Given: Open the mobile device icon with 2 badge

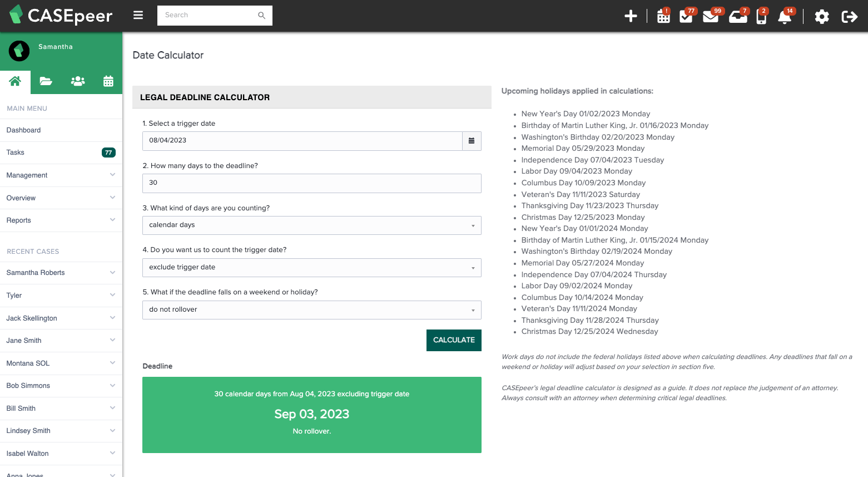Looking at the screenshot, I should coord(761,17).
